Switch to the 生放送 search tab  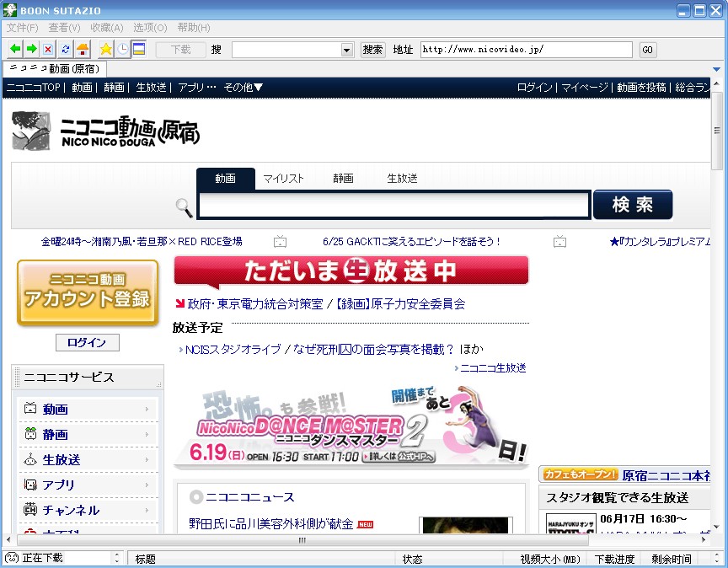[x=402, y=179]
